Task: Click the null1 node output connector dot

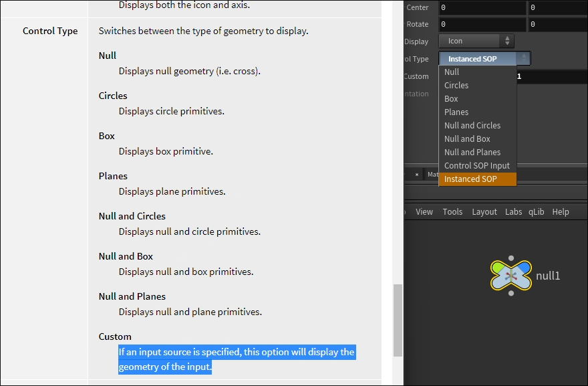Action: [511, 293]
